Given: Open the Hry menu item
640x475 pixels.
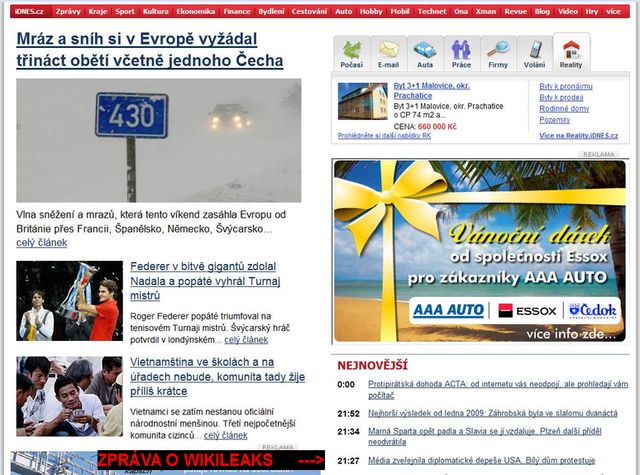Looking at the screenshot, I should pos(591,11).
